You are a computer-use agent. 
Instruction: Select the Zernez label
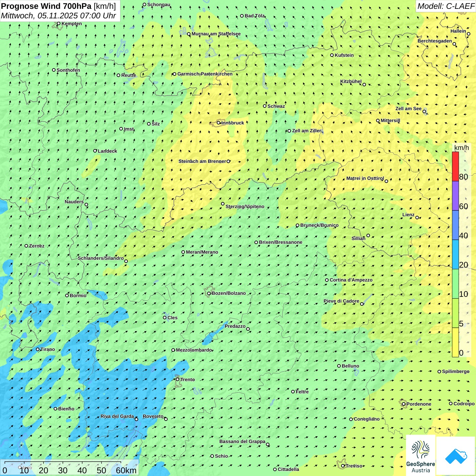click(x=37, y=246)
